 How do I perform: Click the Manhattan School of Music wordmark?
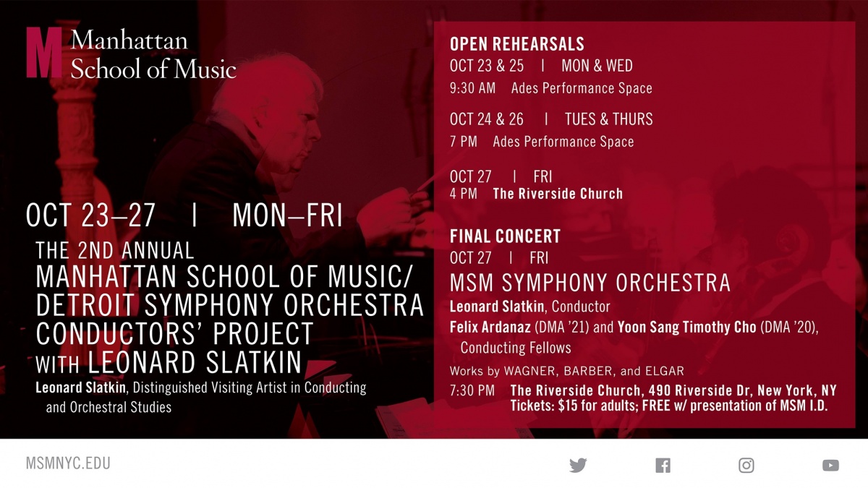coord(153,54)
